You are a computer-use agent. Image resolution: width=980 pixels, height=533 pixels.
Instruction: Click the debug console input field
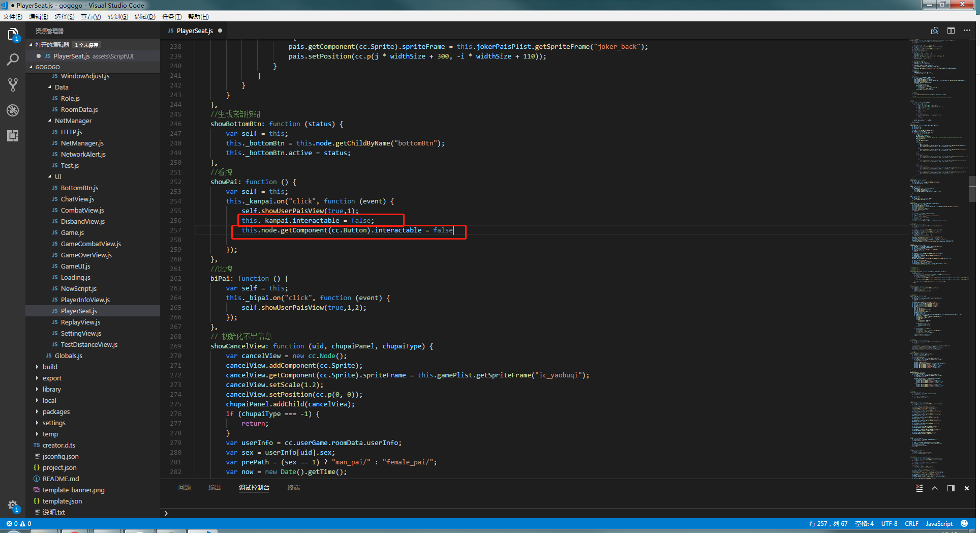pos(569,513)
